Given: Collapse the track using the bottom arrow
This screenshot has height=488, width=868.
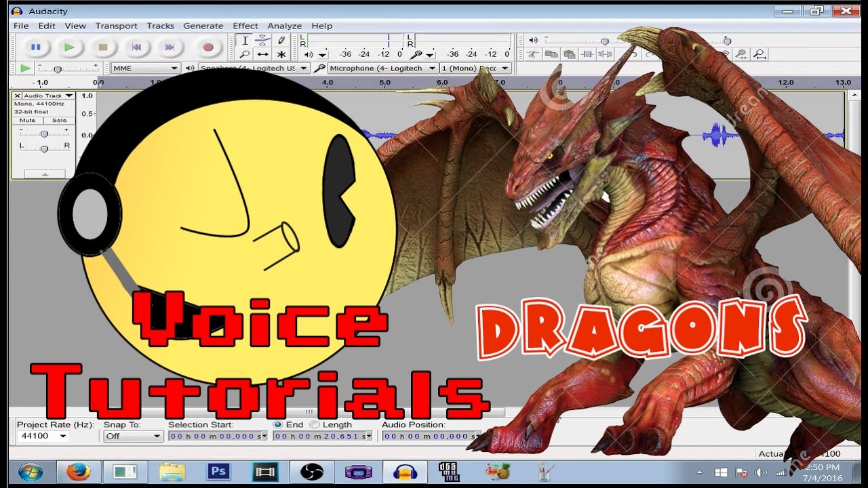Looking at the screenshot, I should point(44,174).
